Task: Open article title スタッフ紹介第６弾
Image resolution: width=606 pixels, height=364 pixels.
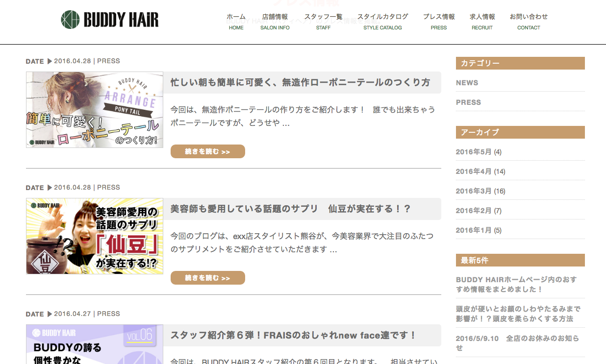Action: 294,335
